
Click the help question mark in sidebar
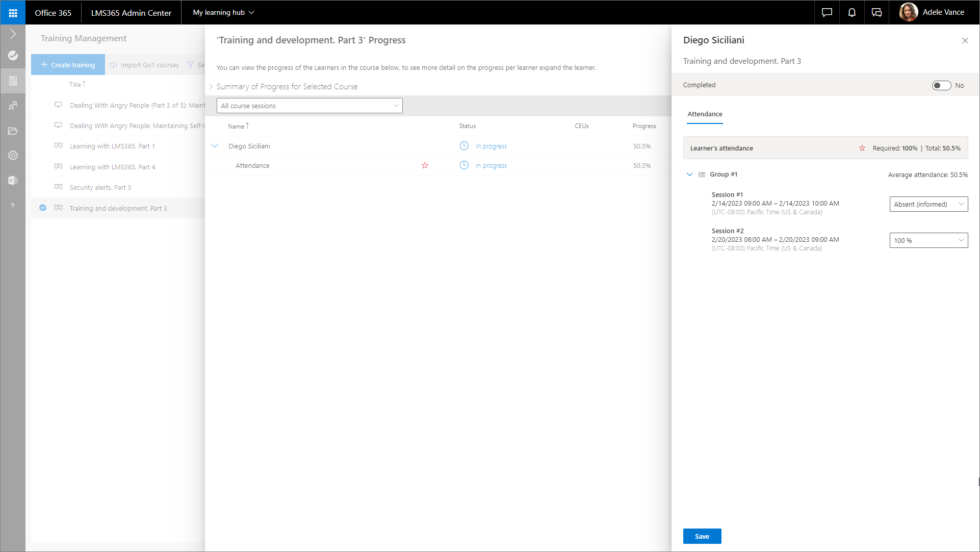pos(13,206)
